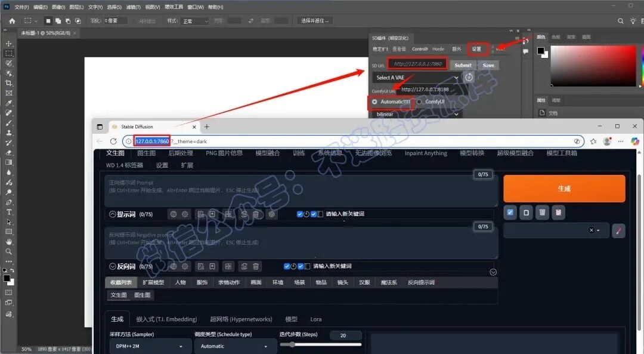This screenshot has width=644, height=354.
Task: Select the Zoom tool in left toolbar
Action: point(8,252)
